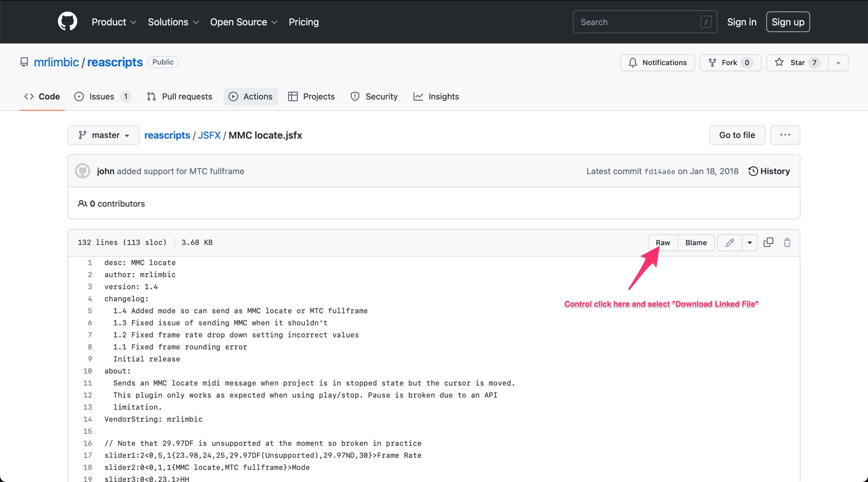Click the slider2 Mode code line

click(207, 468)
